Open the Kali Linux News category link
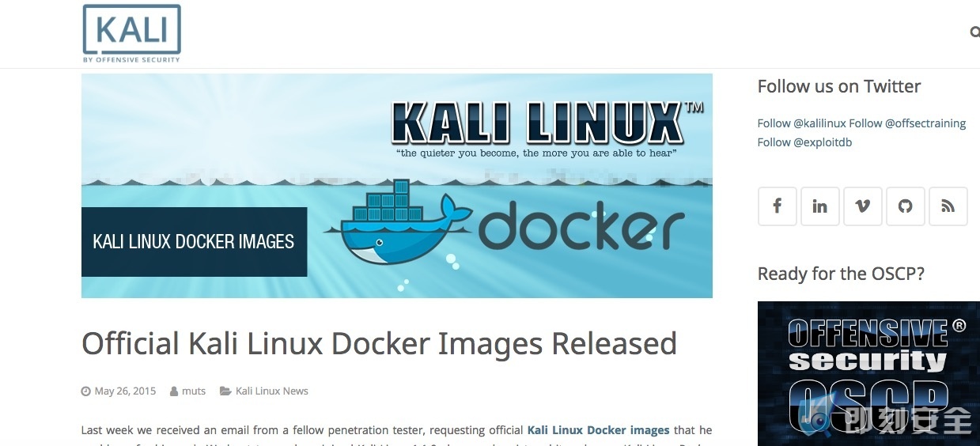The width and height of the screenshot is (980, 446). (x=271, y=391)
